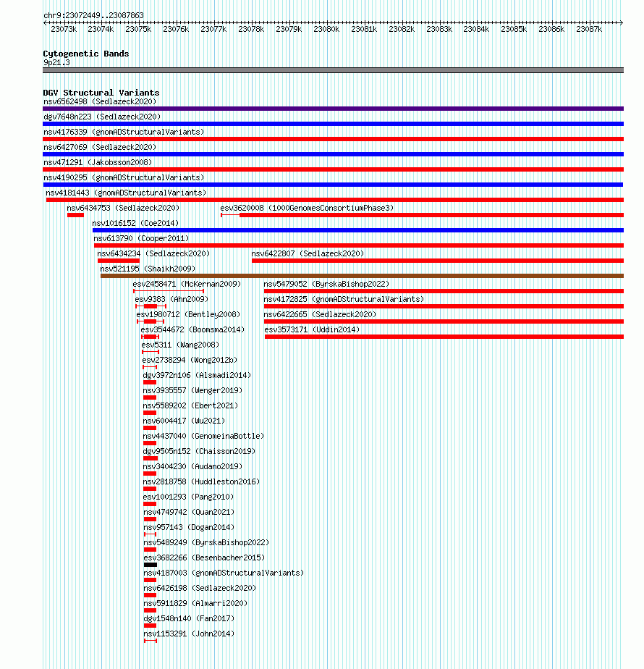This screenshot has height=669, width=644.
Task: Click the nsv6562498 (Sedlazeck2020) variant label
Action: click(100, 101)
